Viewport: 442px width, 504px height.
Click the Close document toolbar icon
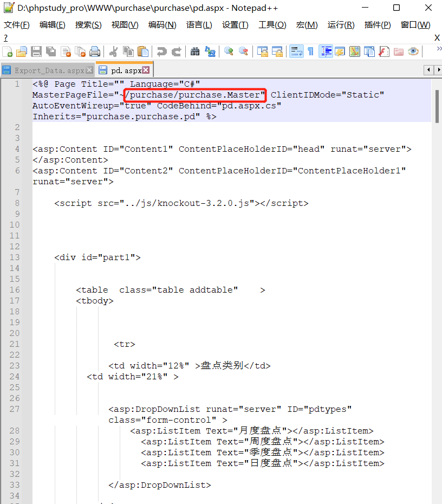[66, 51]
